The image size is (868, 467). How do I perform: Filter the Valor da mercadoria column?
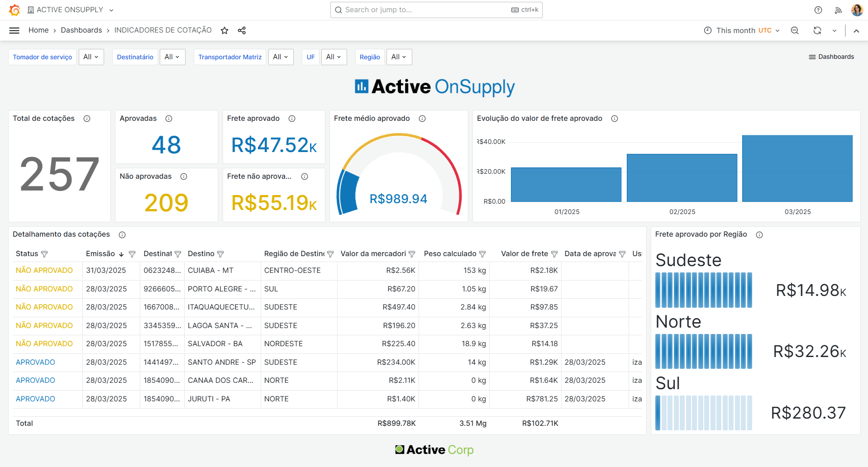(x=412, y=254)
